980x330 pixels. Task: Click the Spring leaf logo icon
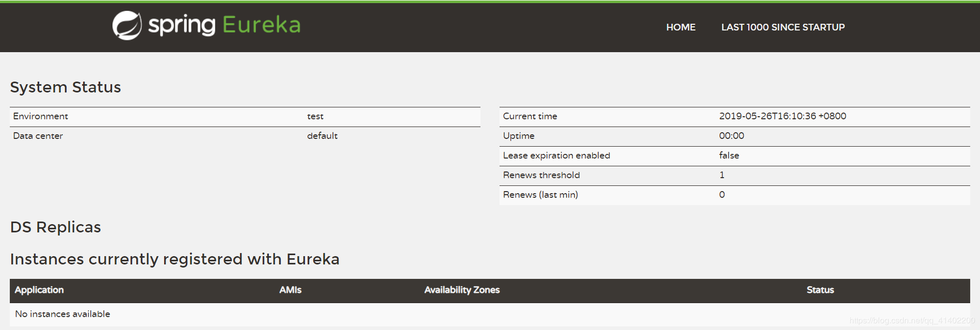point(127,25)
